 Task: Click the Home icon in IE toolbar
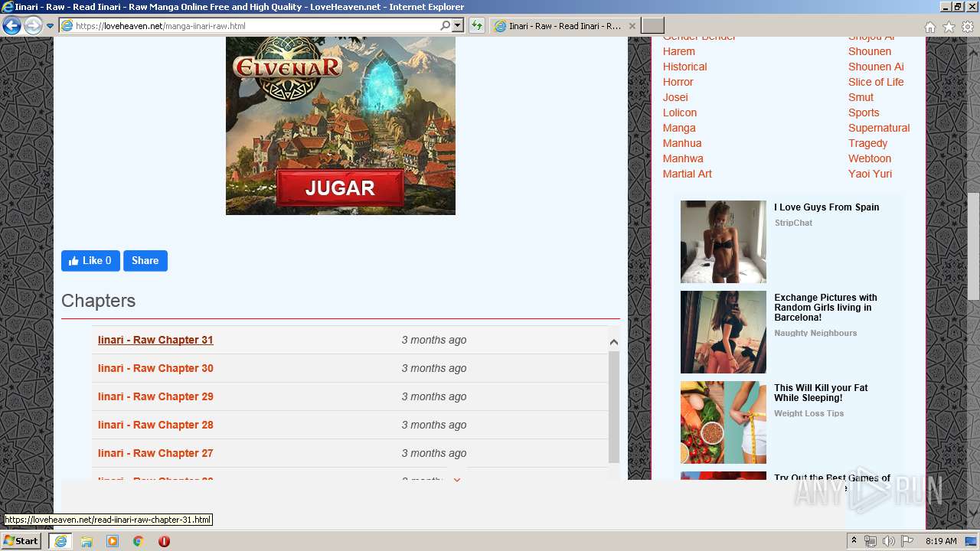tap(929, 27)
